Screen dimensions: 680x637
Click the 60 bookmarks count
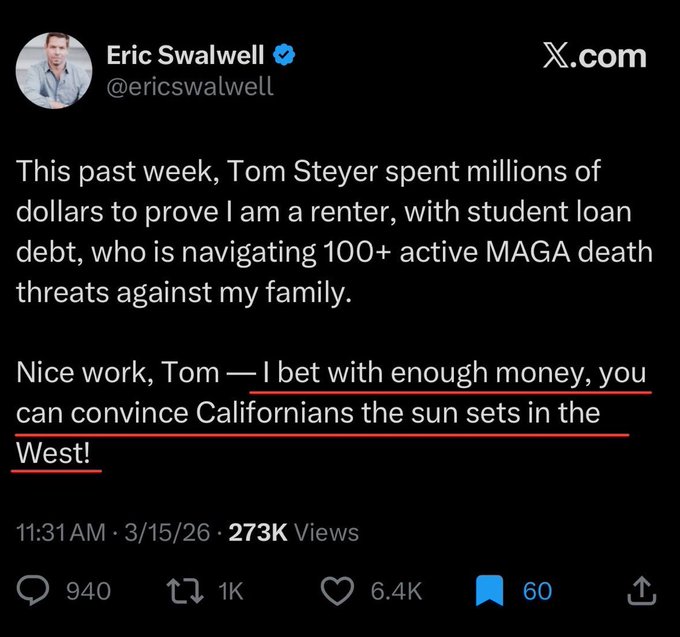(x=538, y=591)
